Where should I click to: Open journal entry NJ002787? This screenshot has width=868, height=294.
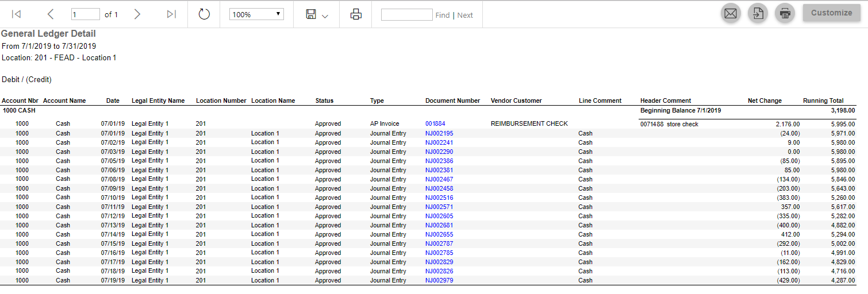tap(439, 243)
